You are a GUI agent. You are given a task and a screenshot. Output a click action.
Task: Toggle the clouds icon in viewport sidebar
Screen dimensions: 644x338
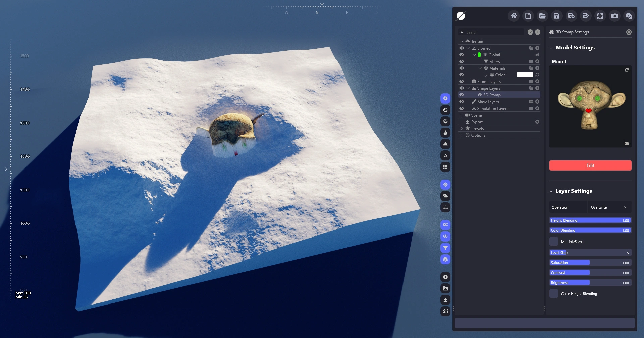click(445, 196)
